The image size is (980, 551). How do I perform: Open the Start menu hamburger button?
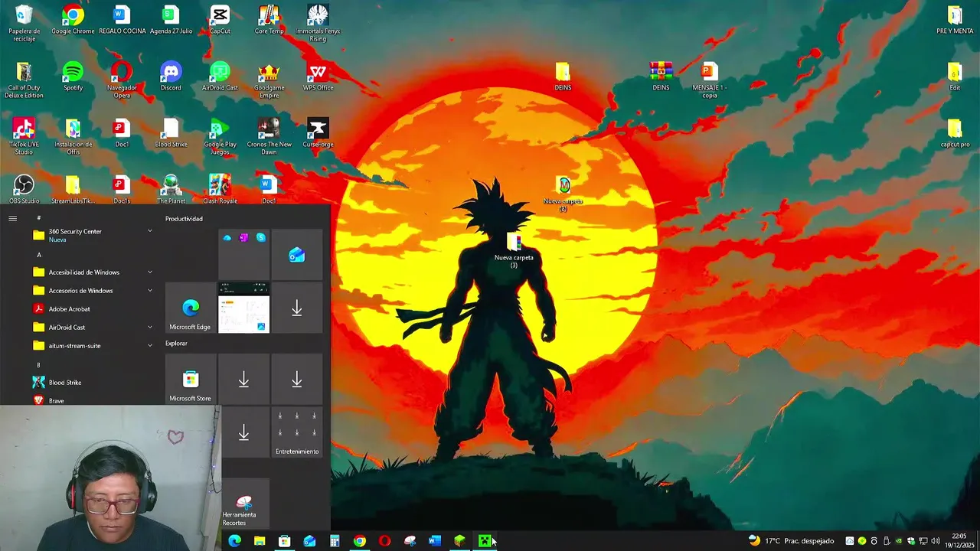click(12, 218)
